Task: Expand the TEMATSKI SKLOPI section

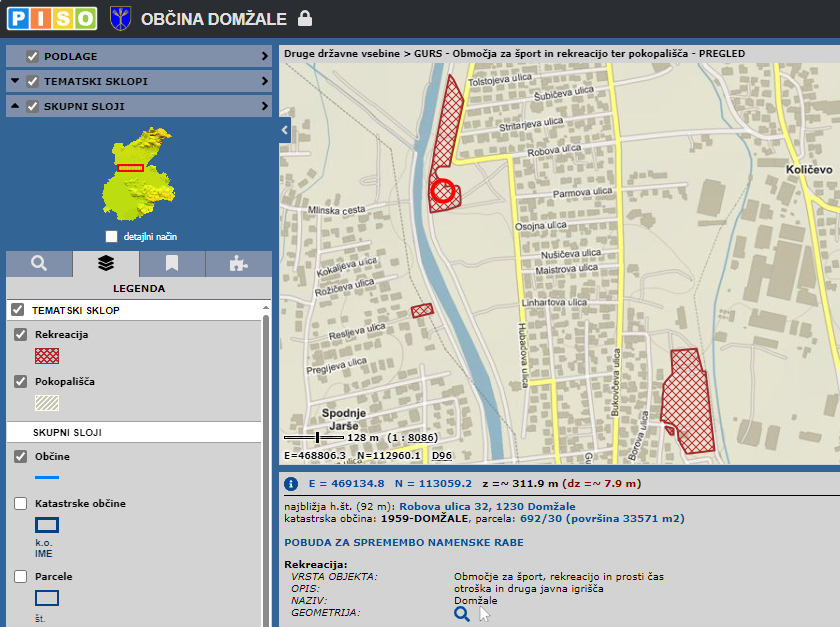Action: [264, 82]
